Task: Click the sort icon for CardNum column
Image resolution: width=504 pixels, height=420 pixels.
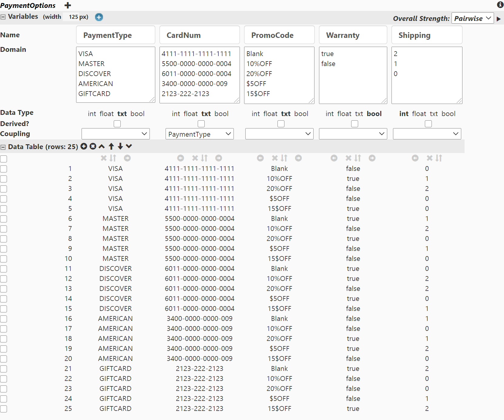Action: (x=204, y=158)
